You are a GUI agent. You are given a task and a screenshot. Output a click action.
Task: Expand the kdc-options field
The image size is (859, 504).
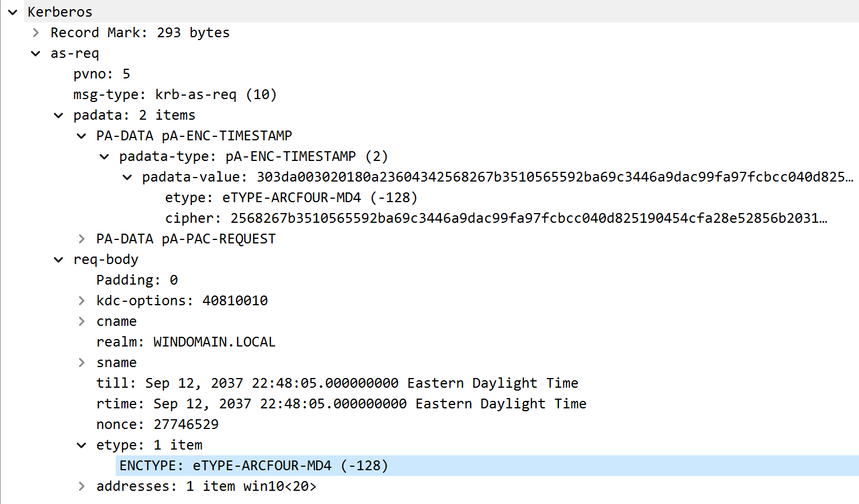tap(81, 301)
